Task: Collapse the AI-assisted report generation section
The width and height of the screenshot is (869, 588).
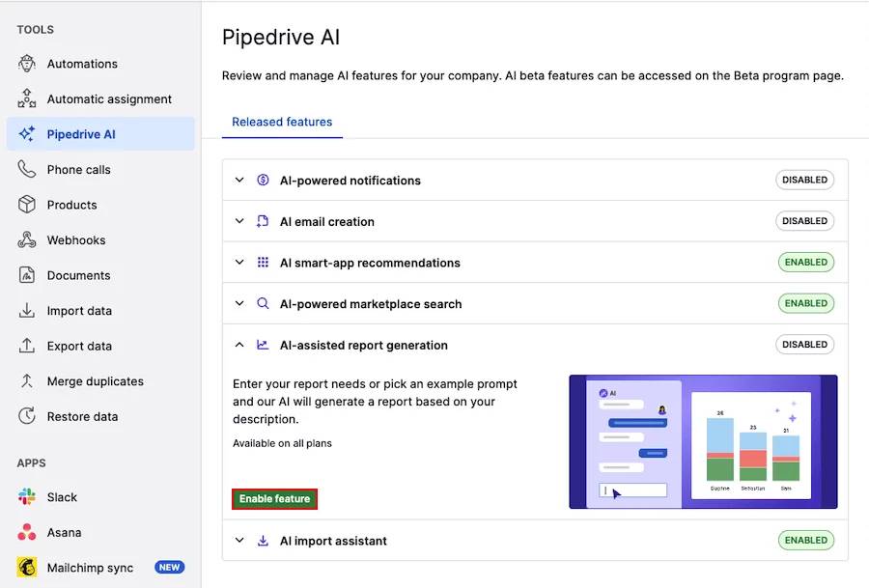Action: (x=239, y=344)
